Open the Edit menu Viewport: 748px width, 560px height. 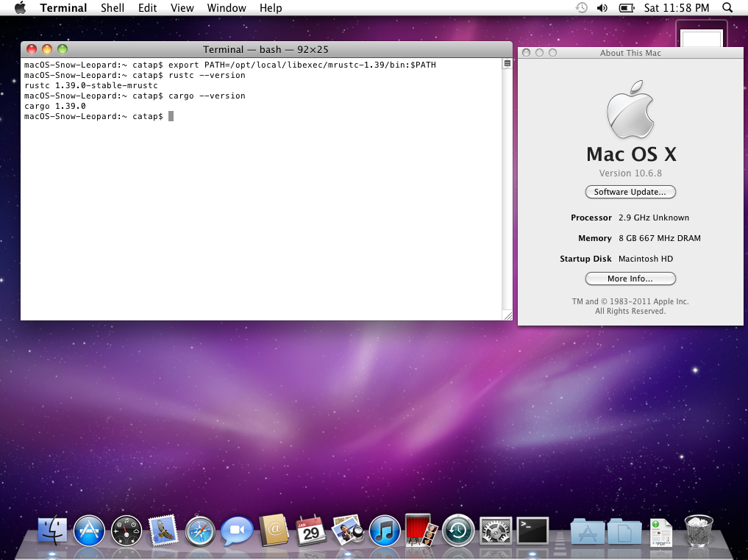(x=147, y=7)
